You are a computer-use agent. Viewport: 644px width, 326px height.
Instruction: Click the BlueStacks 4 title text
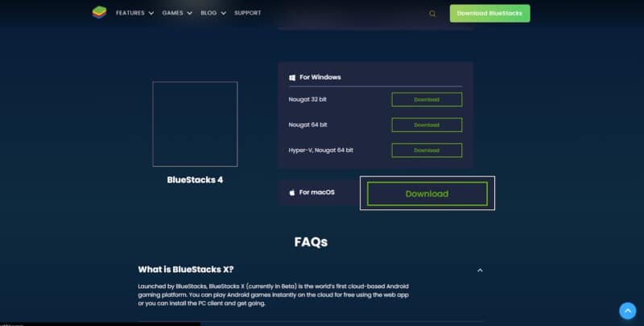195,180
